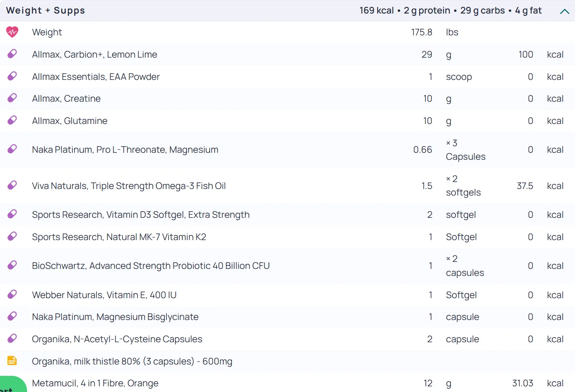Click the x 2 softgels unit for Fish Oil
This screenshot has width=575, height=392.
tap(463, 186)
